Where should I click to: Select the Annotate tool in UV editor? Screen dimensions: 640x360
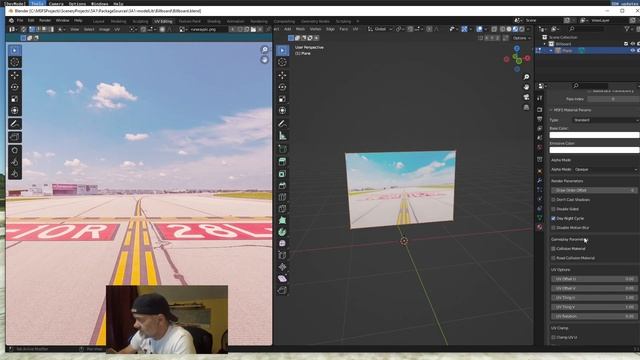coord(15,124)
